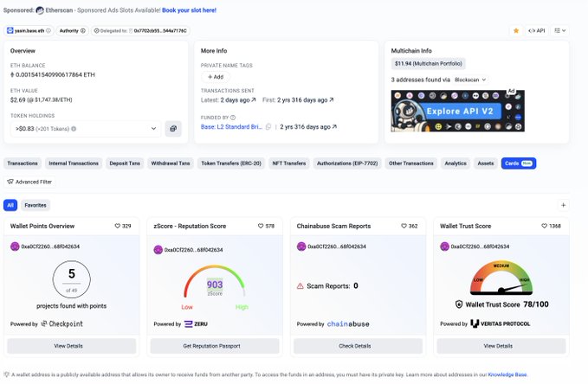Open funding transaction arrow link

pyautogui.click(x=334, y=127)
